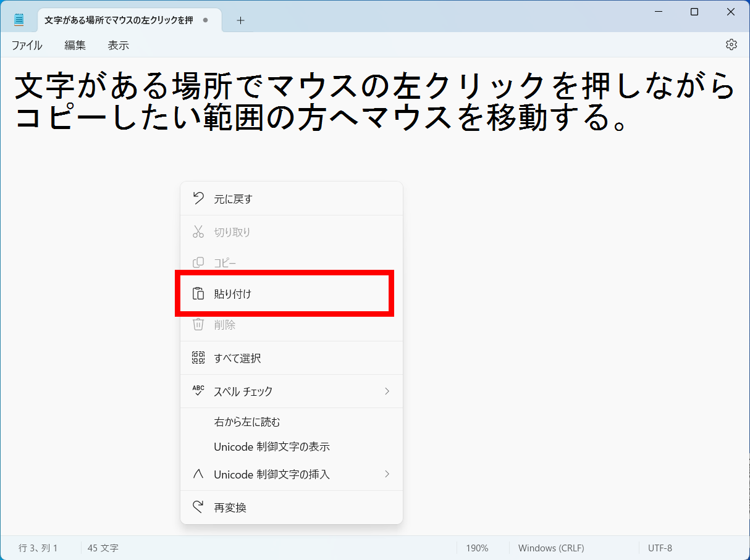Click the 再変換 arrow icon
This screenshot has width=750, height=560.
[x=198, y=508]
